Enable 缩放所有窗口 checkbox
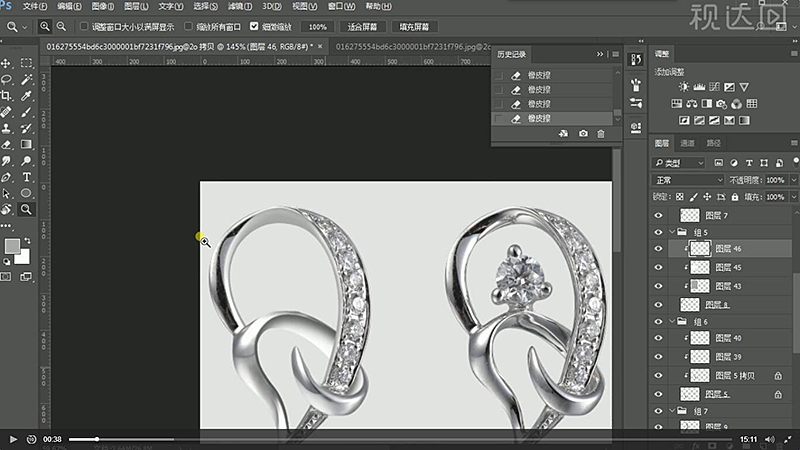 (188, 26)
